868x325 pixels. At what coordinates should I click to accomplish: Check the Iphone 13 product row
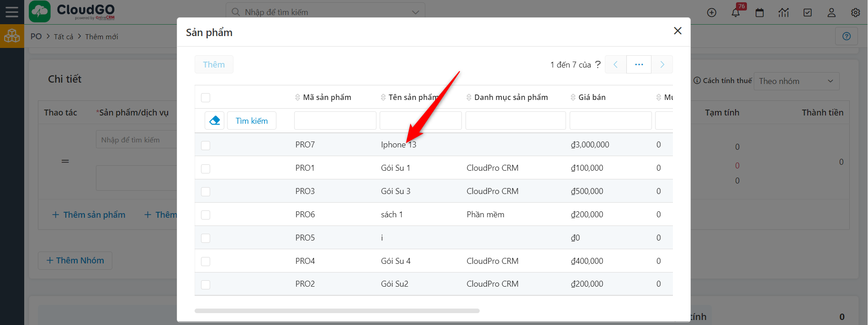coord(206,145)
